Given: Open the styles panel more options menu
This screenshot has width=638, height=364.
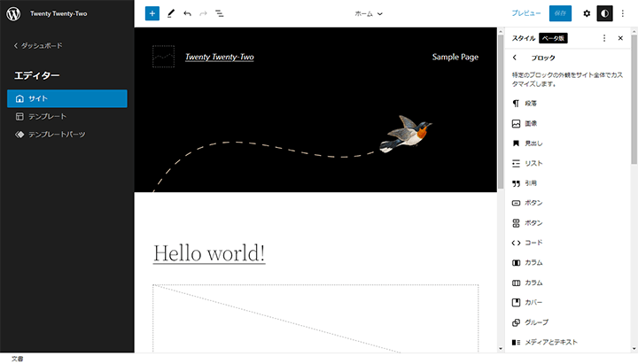Looking at the screenshot, I should 604,38.
